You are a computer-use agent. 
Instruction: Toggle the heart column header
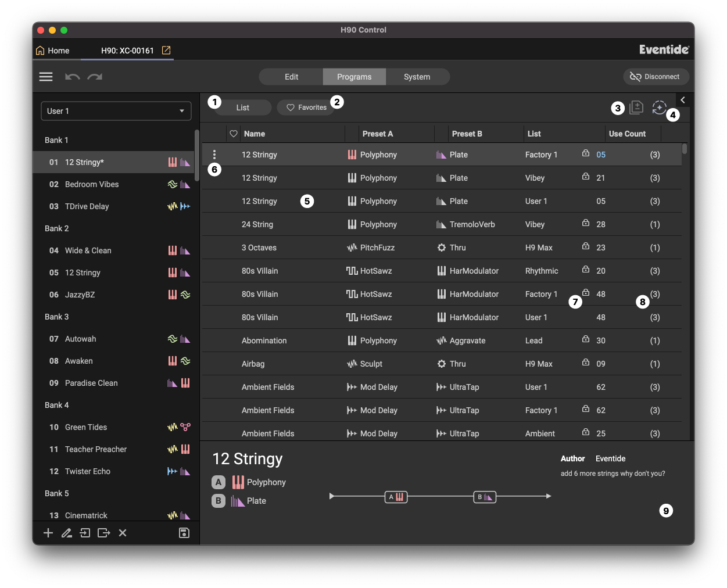point(234,134)
